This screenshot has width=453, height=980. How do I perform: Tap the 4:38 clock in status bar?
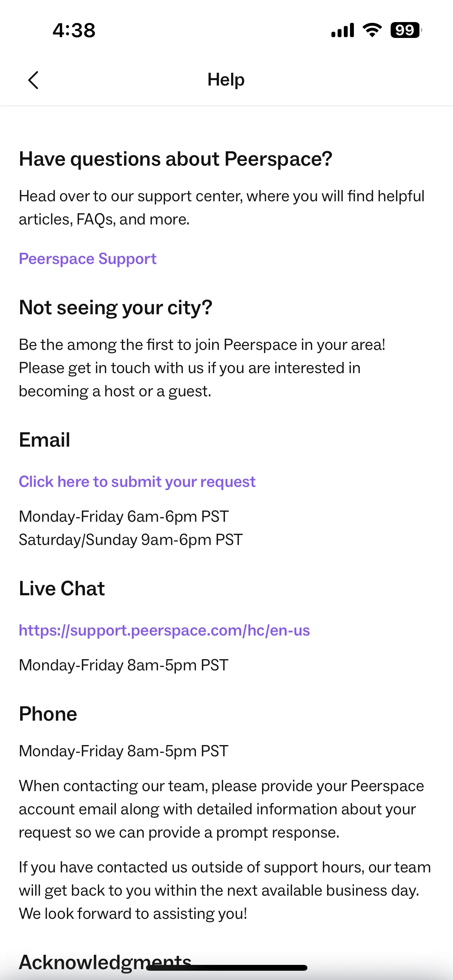click(74, 30)
